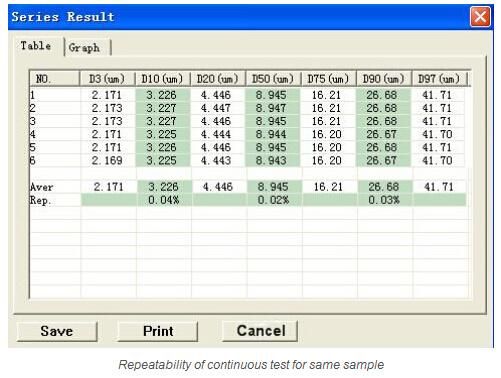Image resolution: width=501 pixels, height=378 pixels.
Task: Open the Graph tab
Action: pos(84,47)
